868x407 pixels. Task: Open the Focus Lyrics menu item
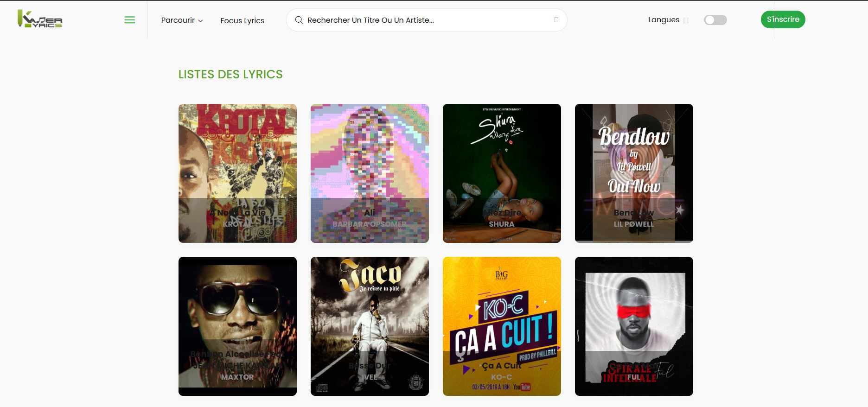click(x=242, y=20)
